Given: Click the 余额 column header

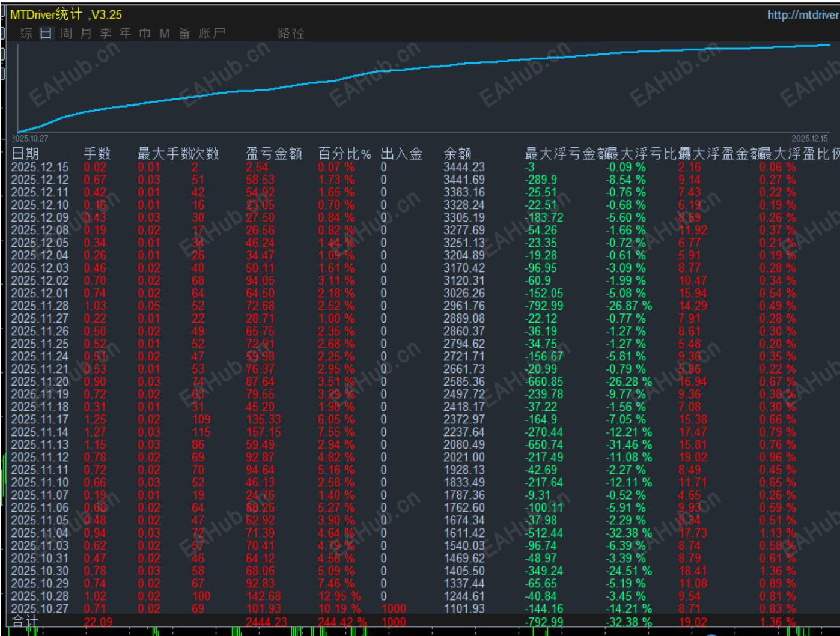Looking at the screenshot, I should [x=458, y=154].
